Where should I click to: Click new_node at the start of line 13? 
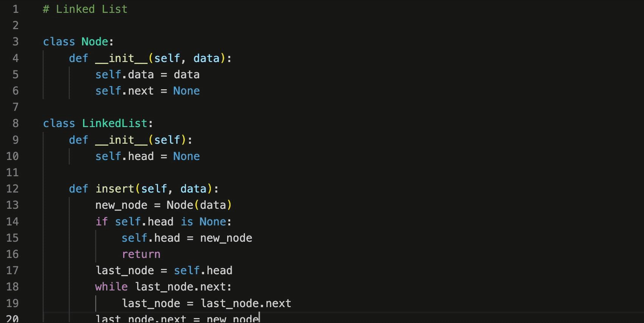[121, 205]
